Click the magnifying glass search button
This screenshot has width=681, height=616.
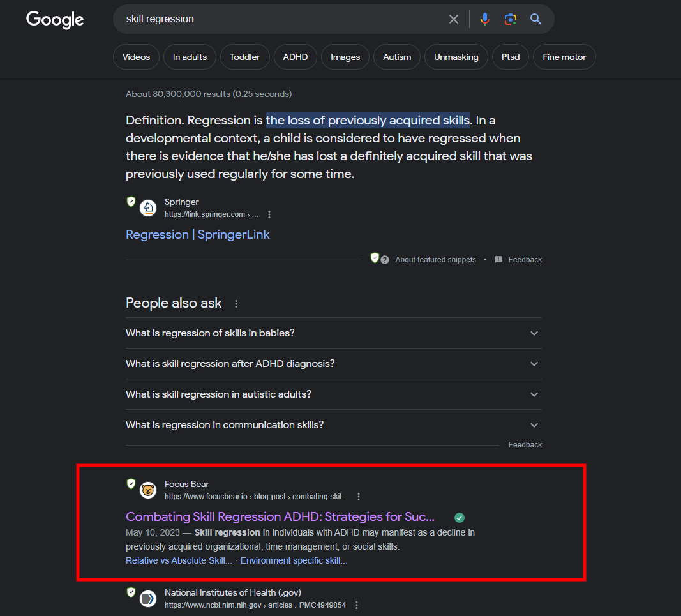point(536,19)
